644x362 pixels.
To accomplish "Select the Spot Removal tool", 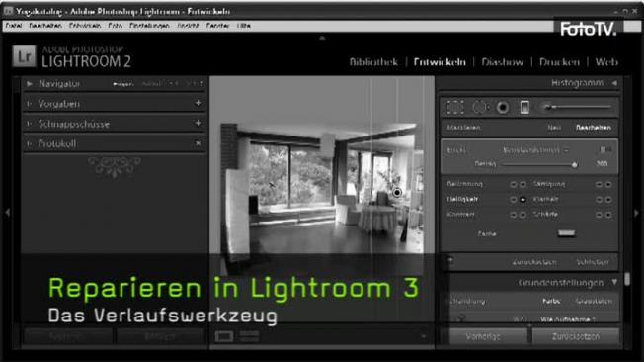I will pyautogui.click(x=479, y=107).
